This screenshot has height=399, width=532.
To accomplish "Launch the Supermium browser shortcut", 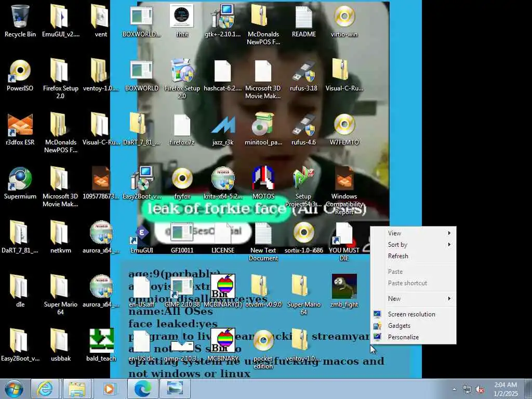I will (20, 183).
